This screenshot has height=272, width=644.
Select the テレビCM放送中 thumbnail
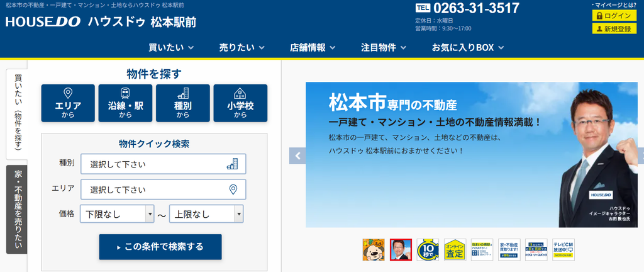coord(563,249)
